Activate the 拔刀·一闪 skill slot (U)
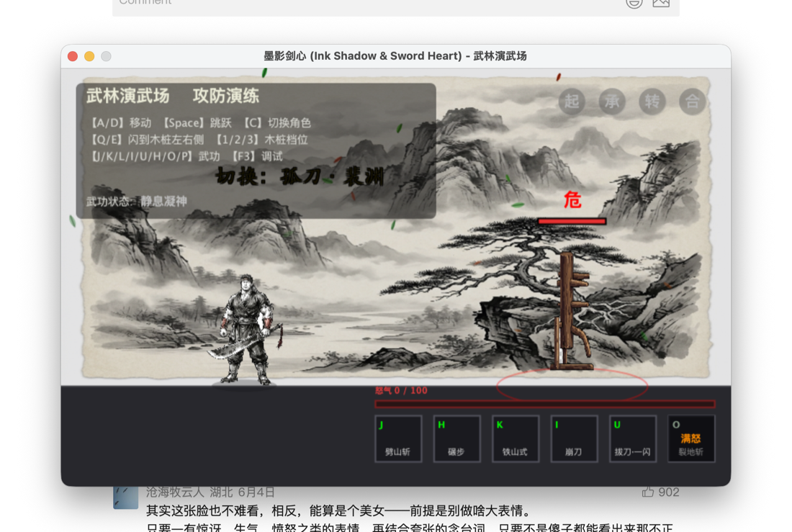792x532 pixels. [632, 438]
